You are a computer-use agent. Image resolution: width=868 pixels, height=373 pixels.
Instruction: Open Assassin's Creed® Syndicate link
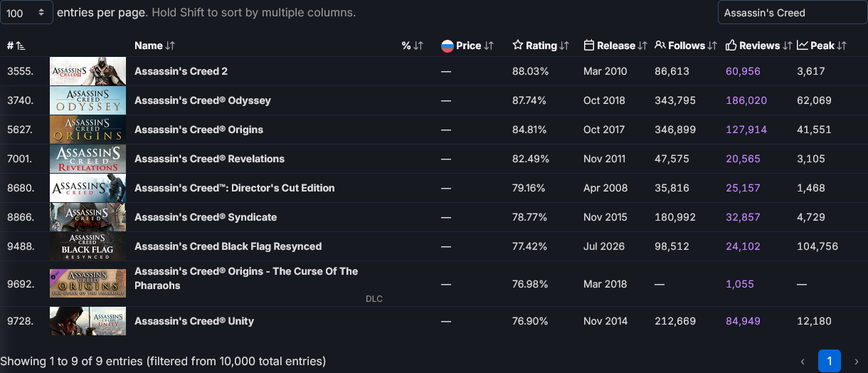(206, 217)
